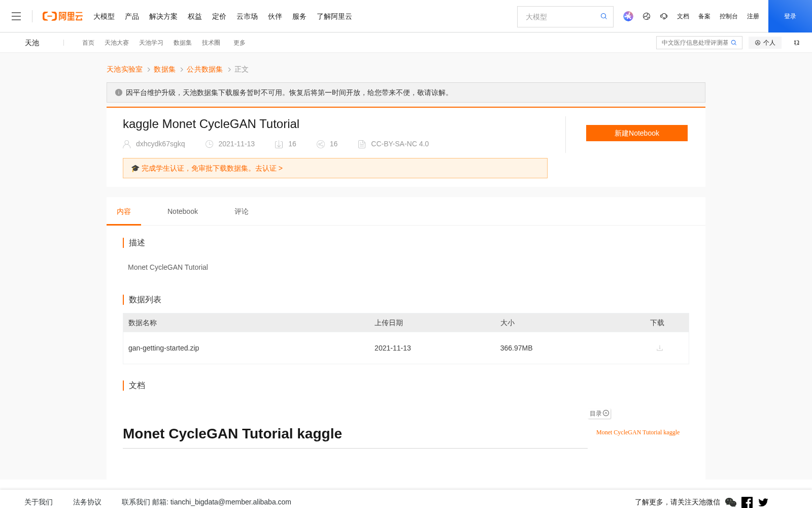This screenshot has height=508, width=812.
Task: Go to 公共数据集 breadcrumb
Action: [205, 69]
